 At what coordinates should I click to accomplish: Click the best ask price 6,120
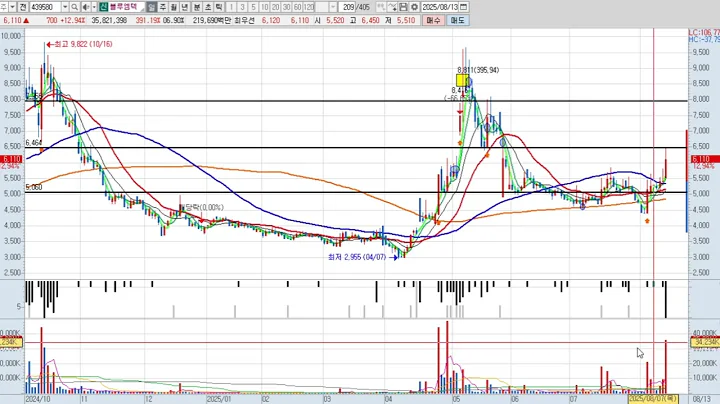(271, 20)
